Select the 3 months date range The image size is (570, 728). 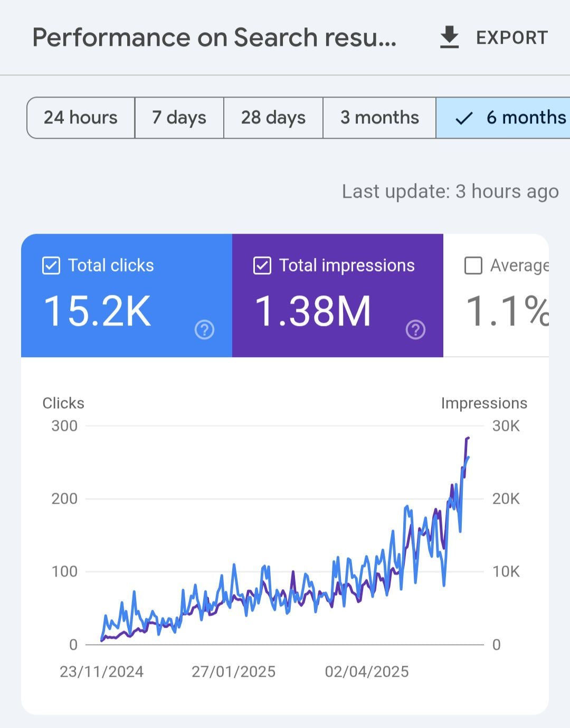pos(379,118)
